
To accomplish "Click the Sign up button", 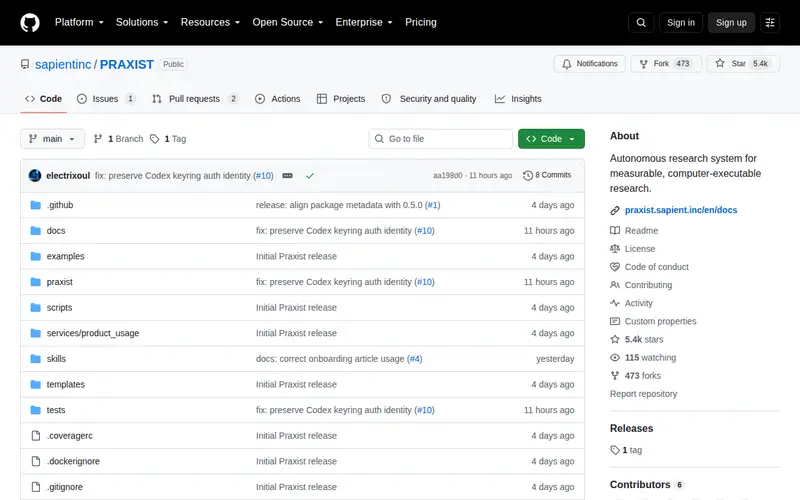I will pyautogui.click(x=731, y=22).
